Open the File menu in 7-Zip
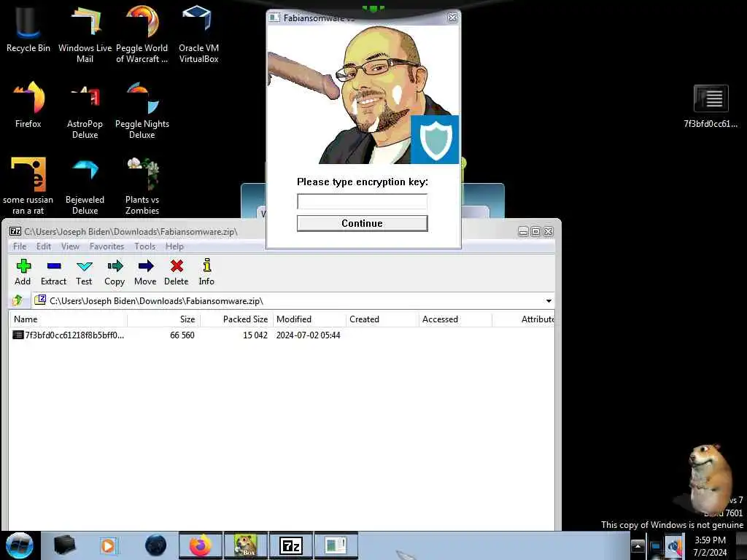Screen dimensions: 747x560 (20, 246)
